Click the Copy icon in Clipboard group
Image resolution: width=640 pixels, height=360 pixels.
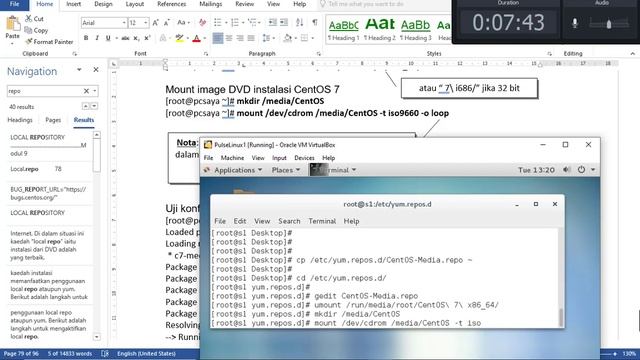(x=28, y=30)
